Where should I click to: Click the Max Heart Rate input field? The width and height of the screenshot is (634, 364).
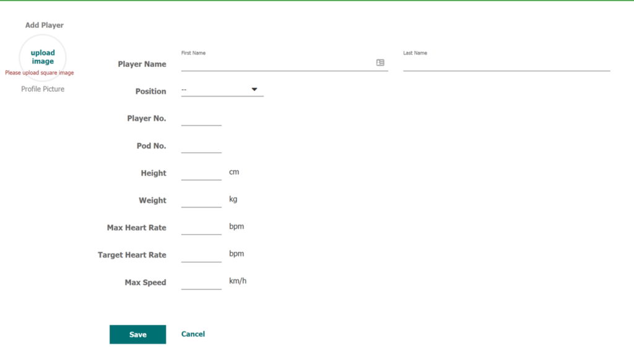[x=201, y=227]
